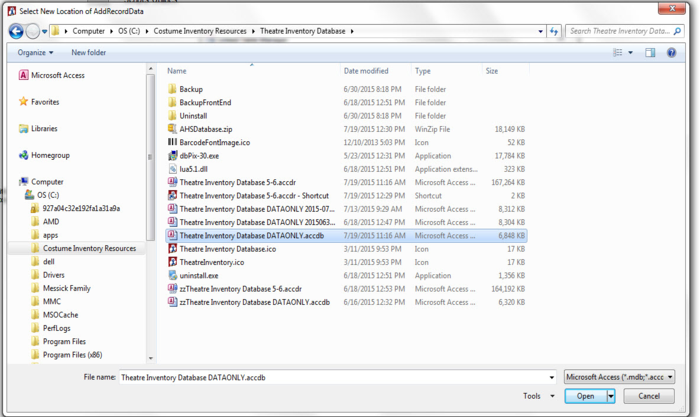
Task: Select the apps folder in navigation tree
Action: [x=45, y=235]
